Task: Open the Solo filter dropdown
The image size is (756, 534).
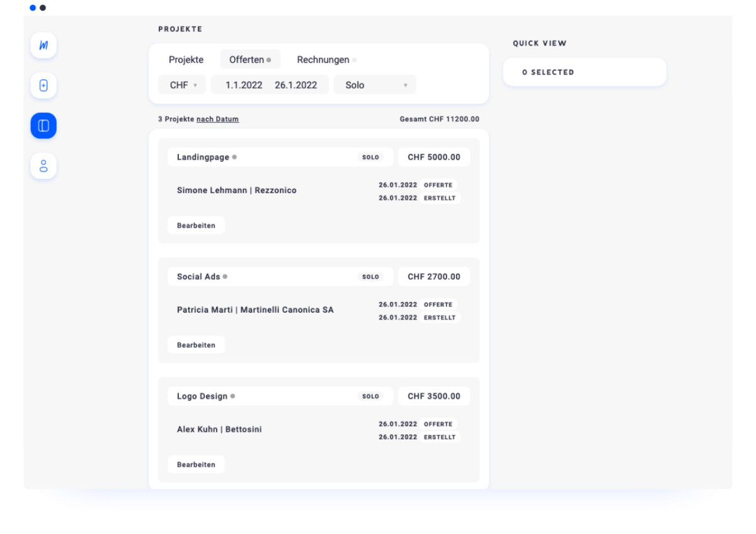Action: tap(375, 85)
